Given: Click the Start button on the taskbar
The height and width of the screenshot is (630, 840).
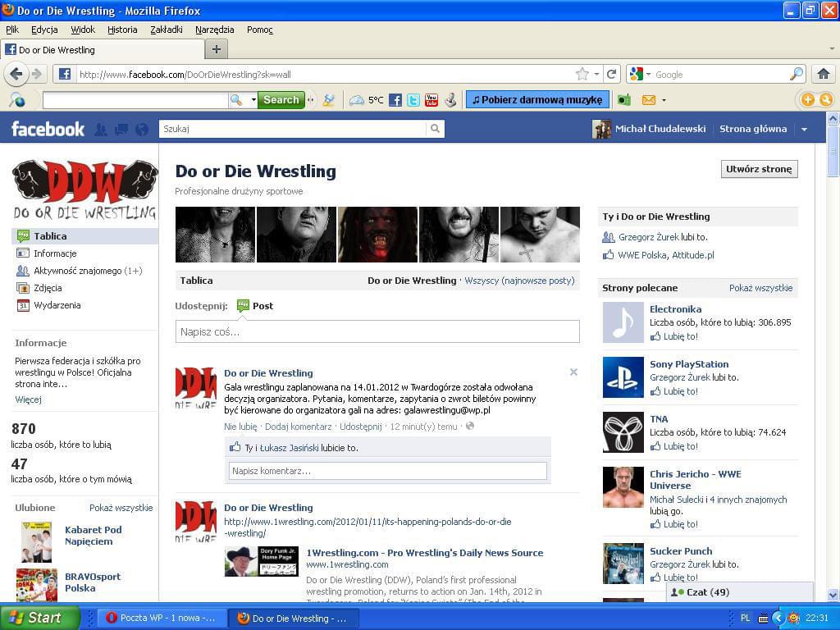Looking at the screenshot, I should pos(39,618).
